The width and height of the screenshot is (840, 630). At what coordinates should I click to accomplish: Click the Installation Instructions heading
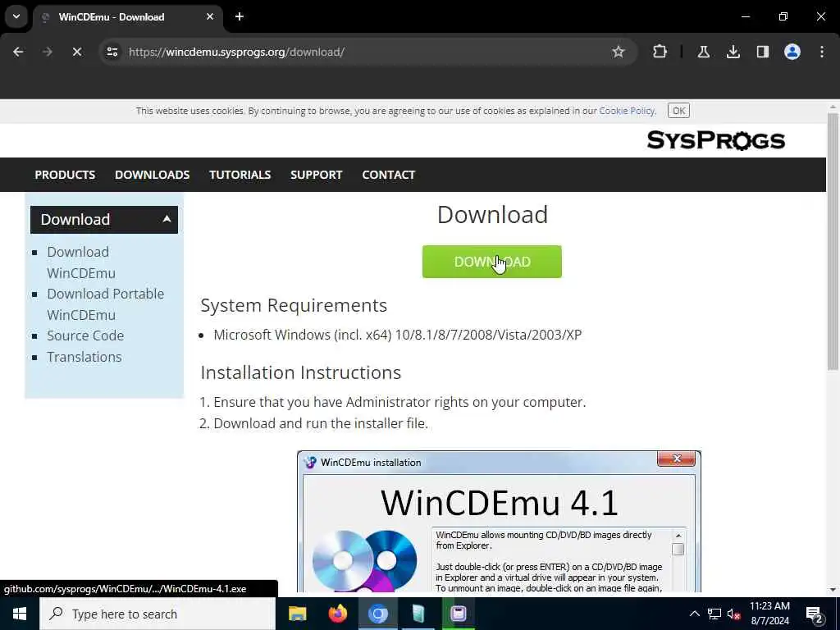[300, 372]
